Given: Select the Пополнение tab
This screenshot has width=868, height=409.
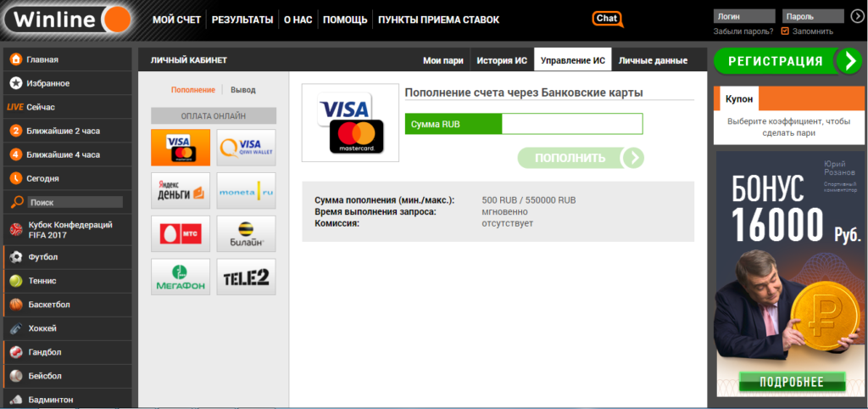Looking at the screenshot, I should pyautogui.click(x=192, y=90).
